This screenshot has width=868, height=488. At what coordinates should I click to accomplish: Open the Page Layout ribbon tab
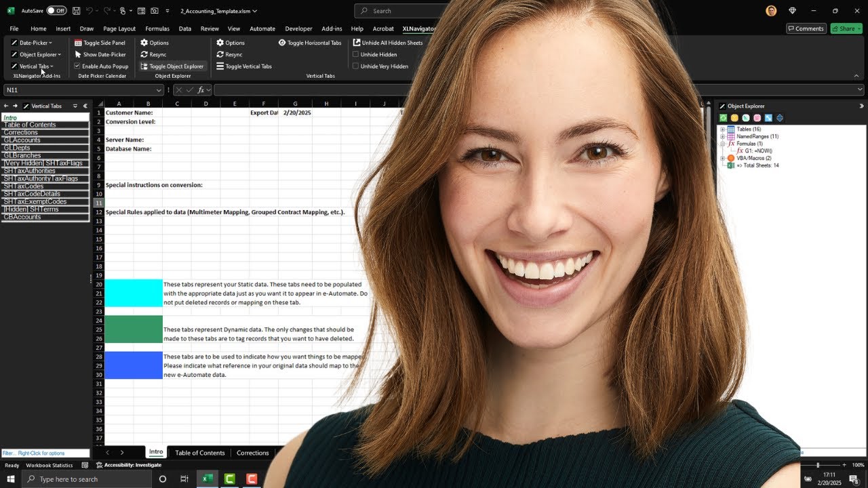[119, 28]
